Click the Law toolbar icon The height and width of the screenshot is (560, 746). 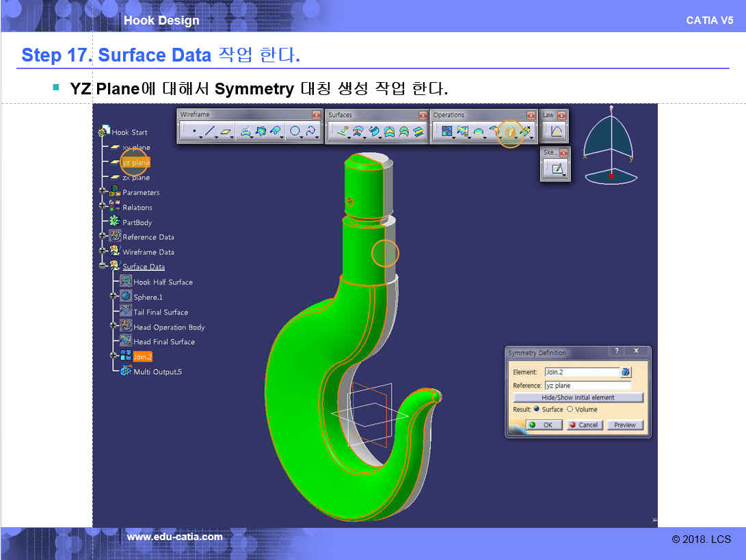tap(556, 131)
